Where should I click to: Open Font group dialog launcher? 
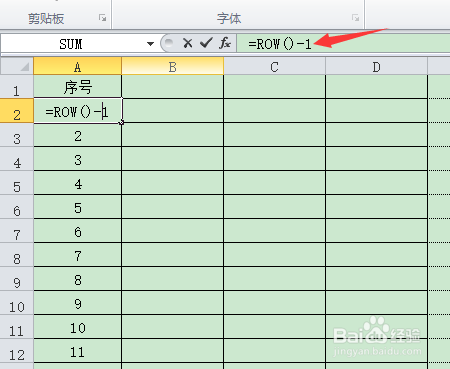pyautogui.click(x=356, y=18)
